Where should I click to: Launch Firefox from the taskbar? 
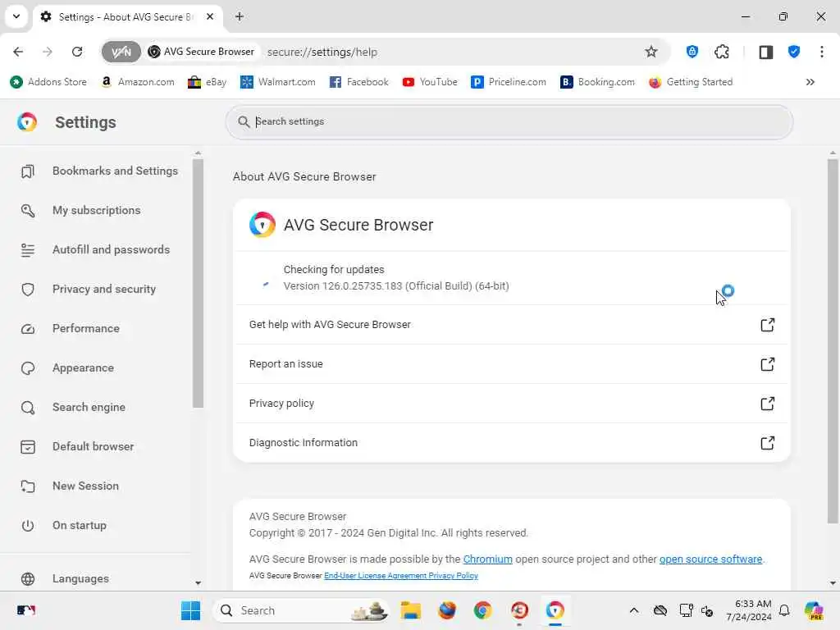tap(447, 610)
